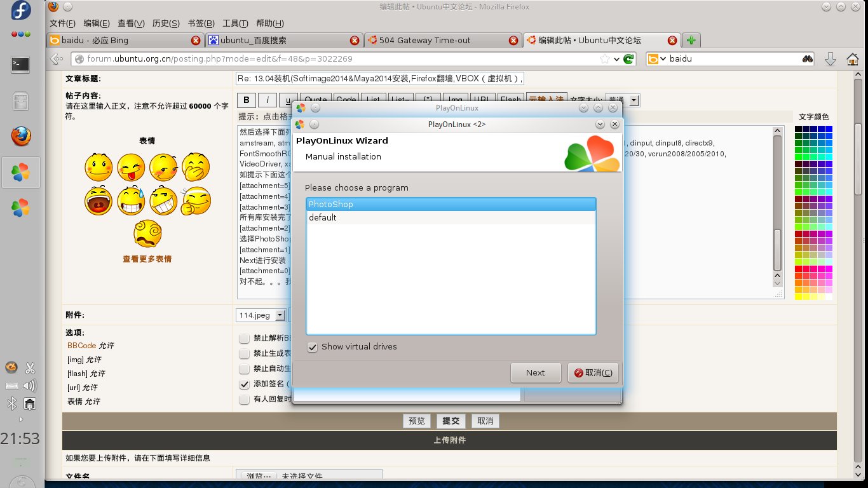Insert the tongue-out emoticon

[x=131, y=167]
